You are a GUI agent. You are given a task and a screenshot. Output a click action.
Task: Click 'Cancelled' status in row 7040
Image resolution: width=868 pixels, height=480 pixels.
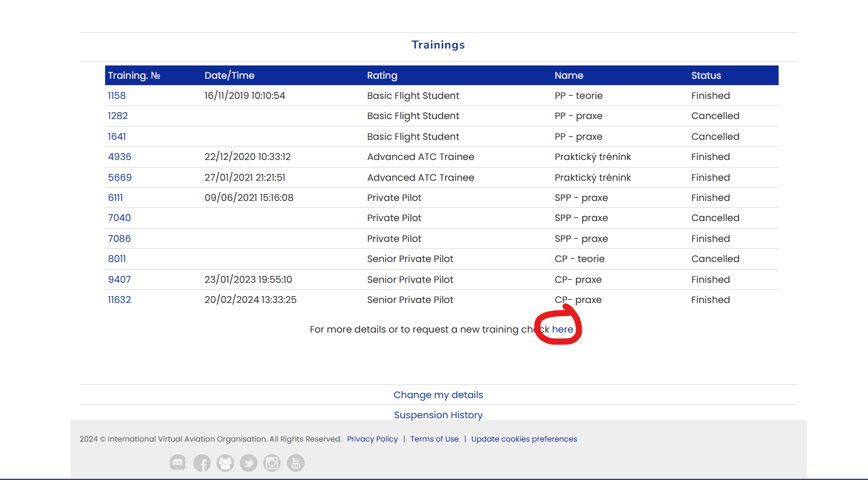click(715, 218)
